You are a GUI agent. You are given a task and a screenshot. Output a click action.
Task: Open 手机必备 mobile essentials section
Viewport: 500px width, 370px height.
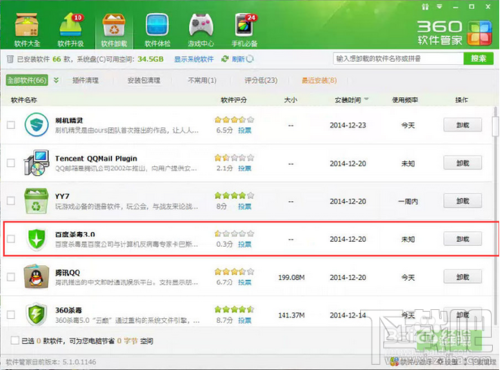244,30
